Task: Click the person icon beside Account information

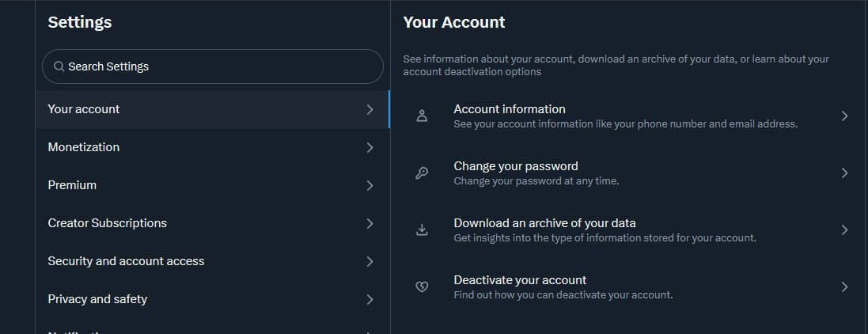Action: coord(422,116)
